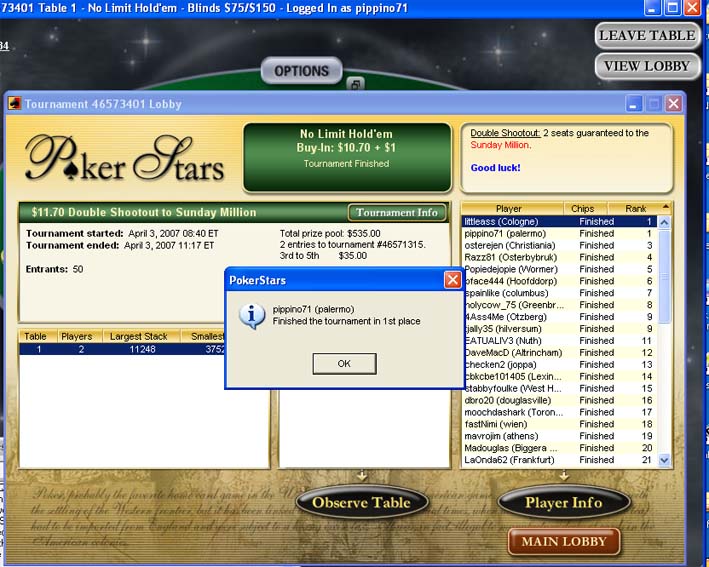Click the Double Shootout link

505,133
